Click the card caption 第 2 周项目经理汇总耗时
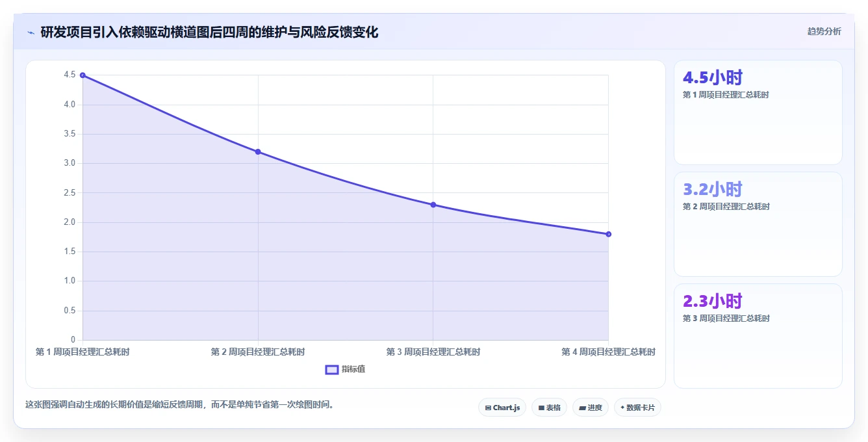 (x=726, y=207)
